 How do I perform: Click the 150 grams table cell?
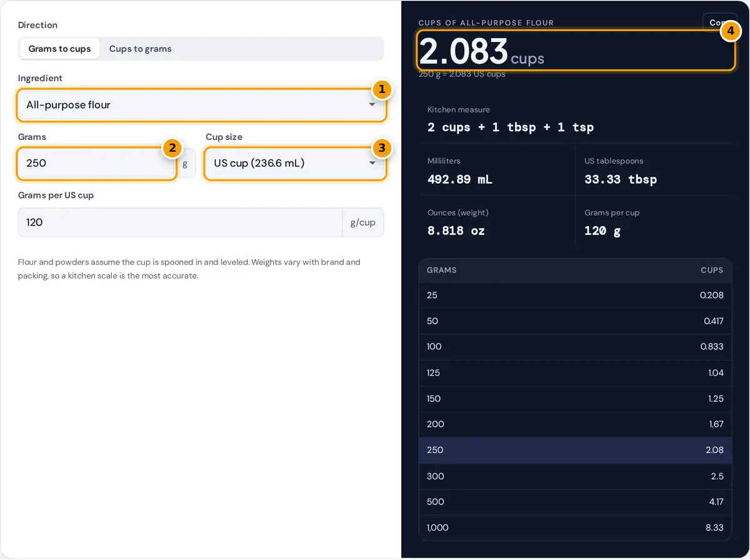(434, 399)
